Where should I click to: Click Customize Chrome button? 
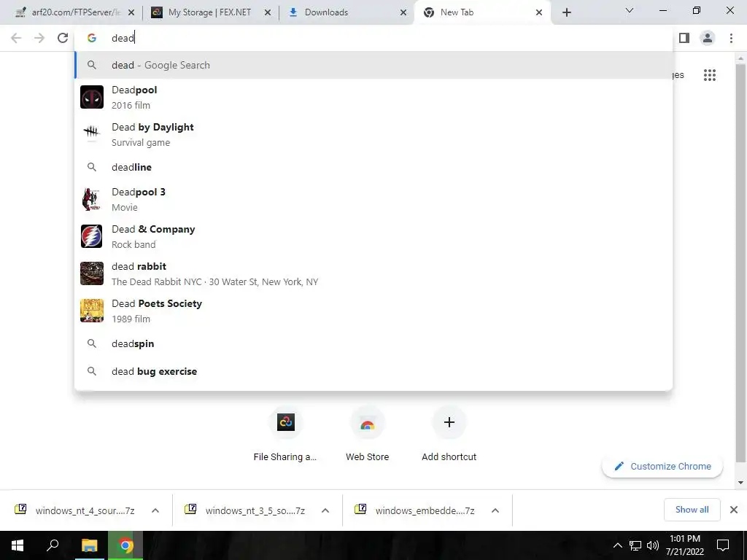pyautogui.click(x=662, y=466)
